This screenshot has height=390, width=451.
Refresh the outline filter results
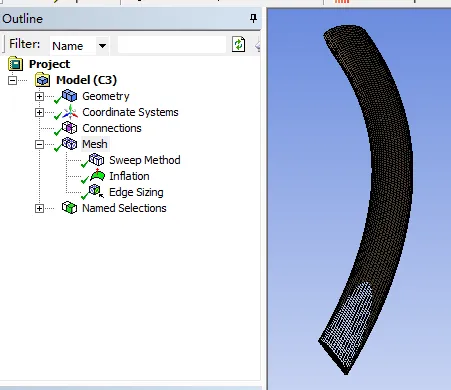coord(238,44)
